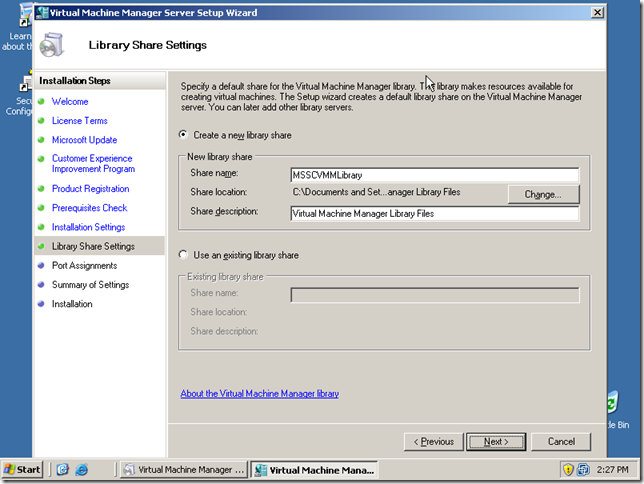
Task: Click the wizard title bar icon
Action: [x=42, y=13]
